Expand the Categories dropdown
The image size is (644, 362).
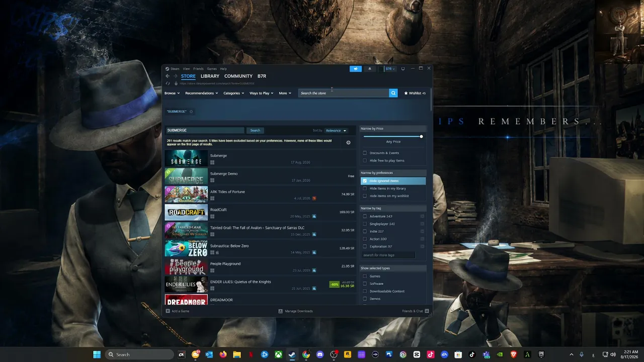click(x=233, y=93)
